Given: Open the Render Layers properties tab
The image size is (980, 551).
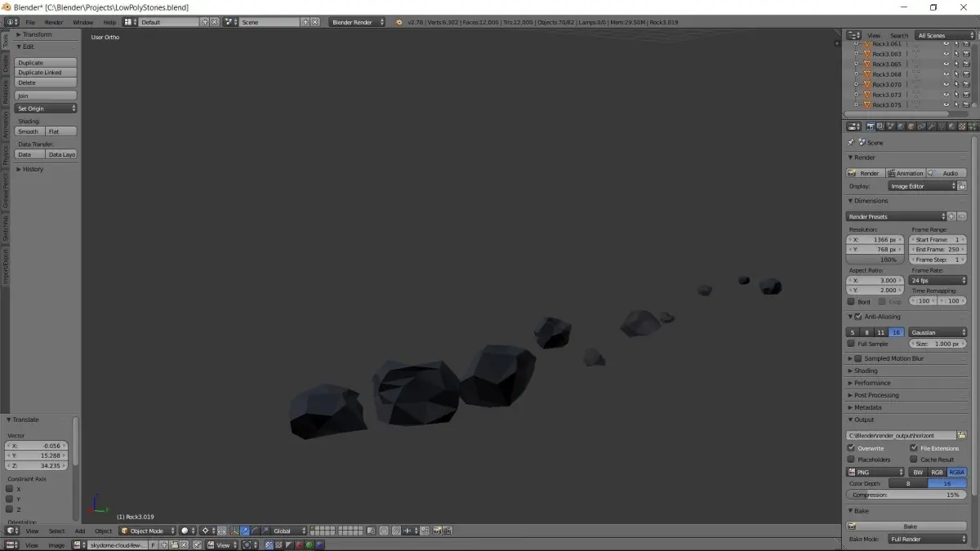Looking at the screenshot, I should (880, 127).
